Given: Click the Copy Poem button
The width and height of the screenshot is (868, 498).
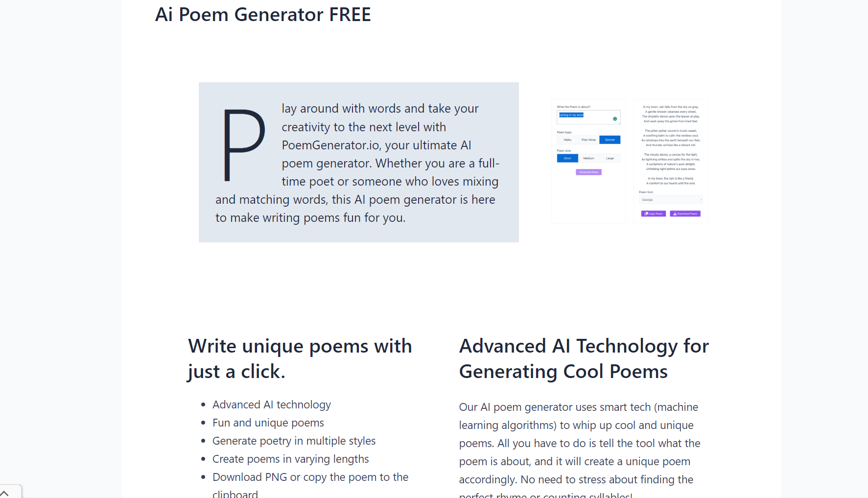Looking at the screenshot, I should [x=654, y=214].
